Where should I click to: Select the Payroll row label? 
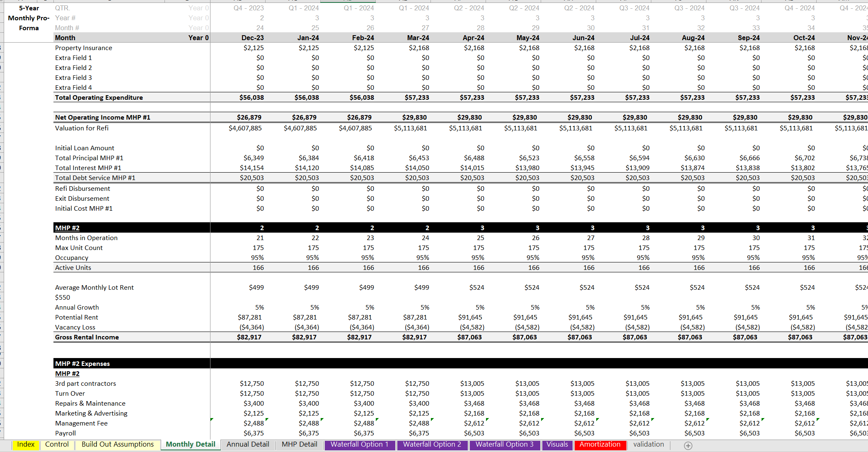(65, 433)
